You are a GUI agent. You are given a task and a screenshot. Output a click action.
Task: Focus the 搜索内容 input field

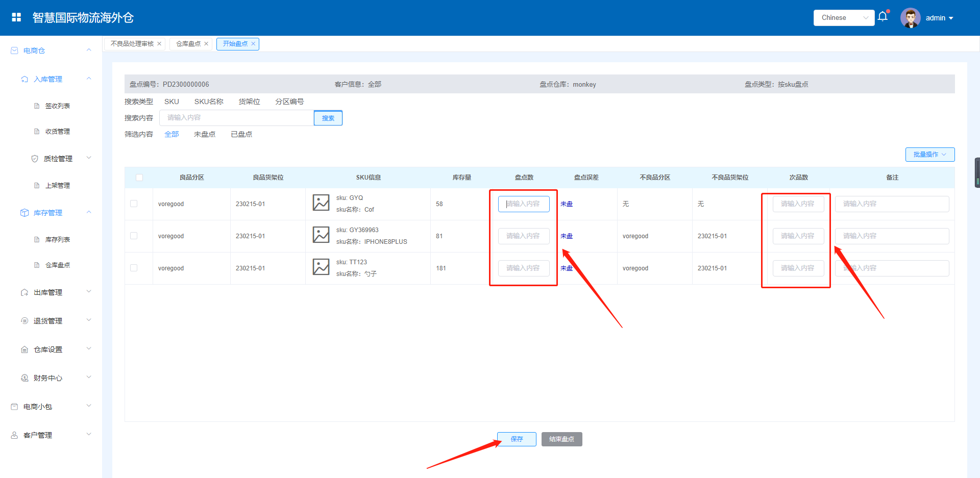click(x=236, y=118)
